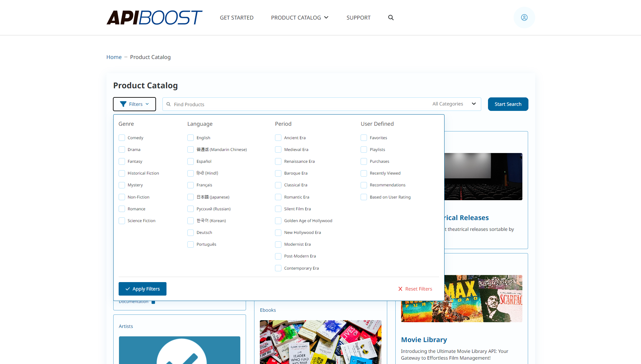
Task: Open the user account profile icon
Action: 524,18
